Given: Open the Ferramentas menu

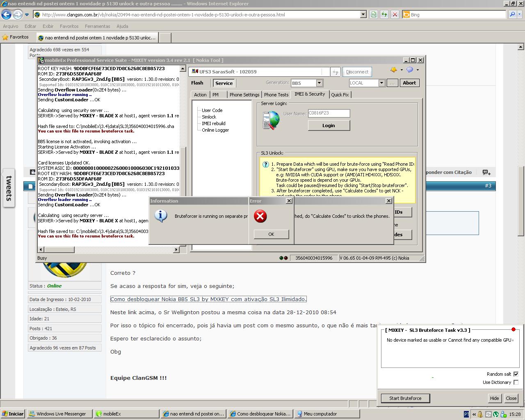Looking at the screenshot, I should (97, 26).
